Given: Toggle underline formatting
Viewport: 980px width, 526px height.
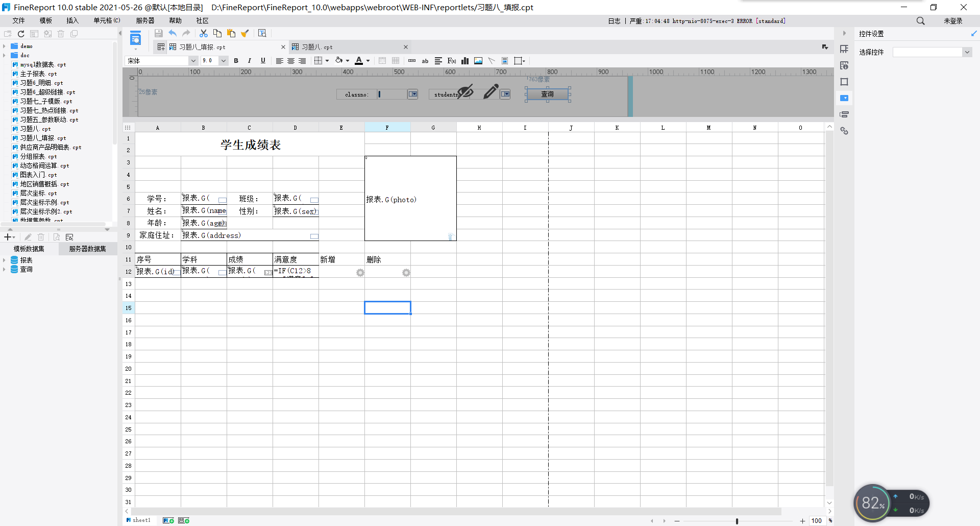Looking at the screenshot, I should 263,61.
